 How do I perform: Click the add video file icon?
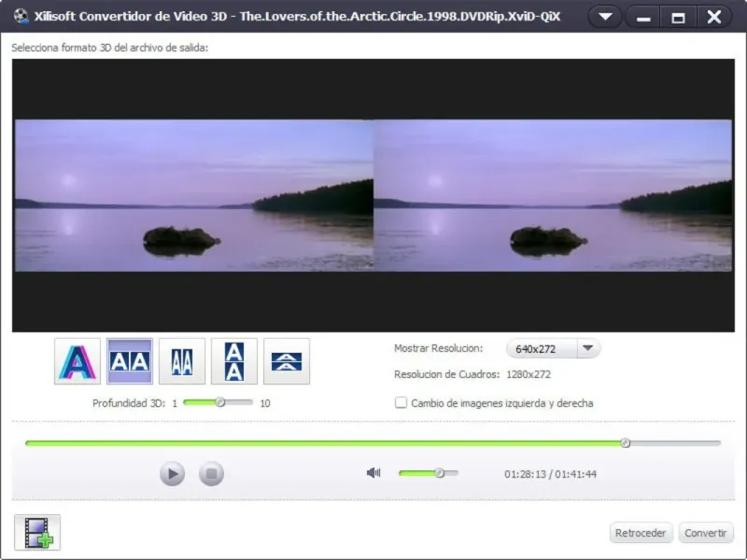[37, 532]
